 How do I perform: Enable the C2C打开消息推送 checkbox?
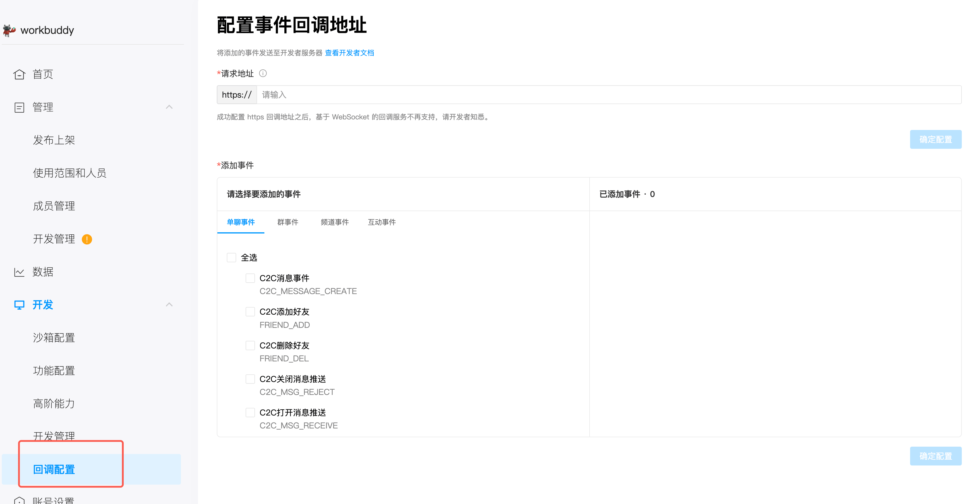(250, 412)
